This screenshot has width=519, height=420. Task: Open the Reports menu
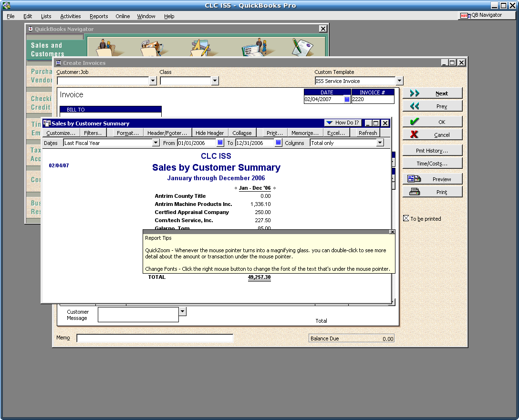(x=99, y=16)
